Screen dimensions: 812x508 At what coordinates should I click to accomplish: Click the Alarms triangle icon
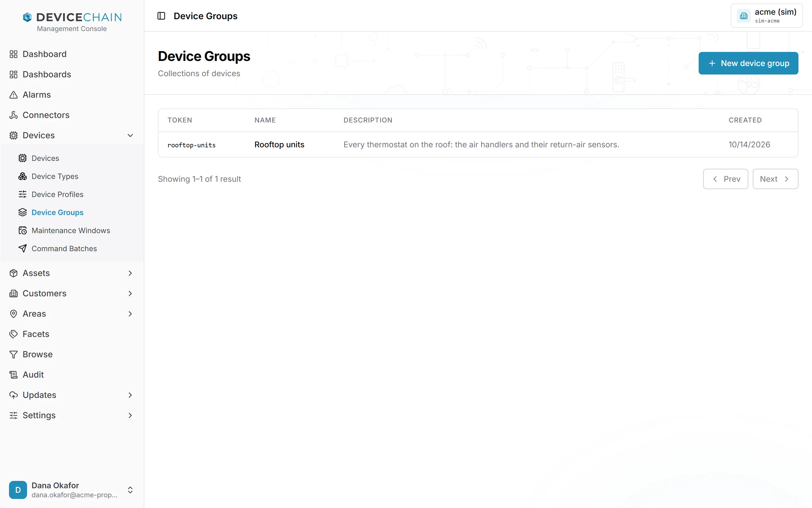14,95
